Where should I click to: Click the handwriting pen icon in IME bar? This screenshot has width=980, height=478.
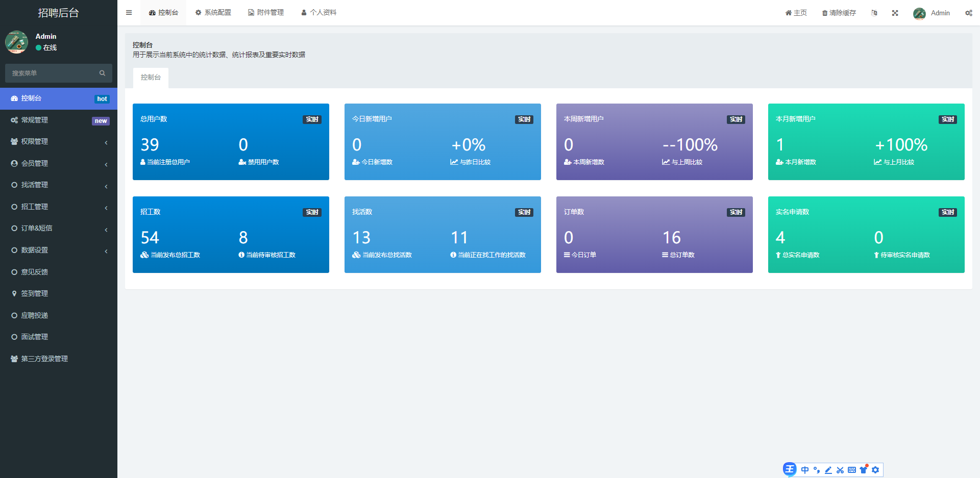click(828, 470)
